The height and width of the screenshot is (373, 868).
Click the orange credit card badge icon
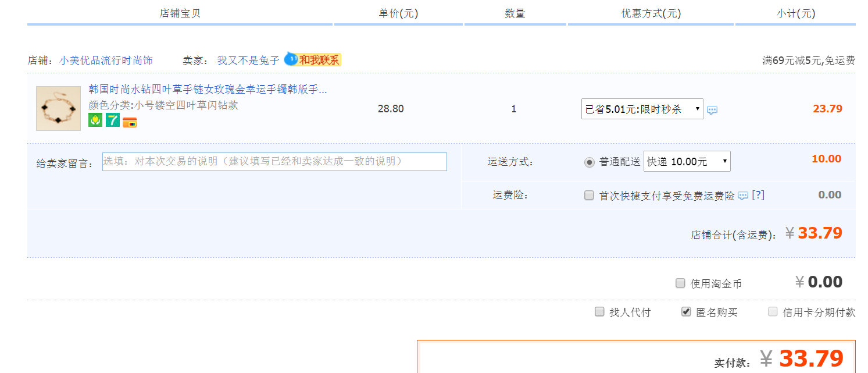130,122
